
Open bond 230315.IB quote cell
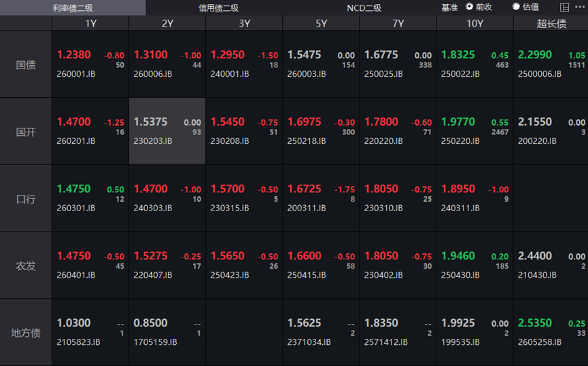tap(244, 198)
